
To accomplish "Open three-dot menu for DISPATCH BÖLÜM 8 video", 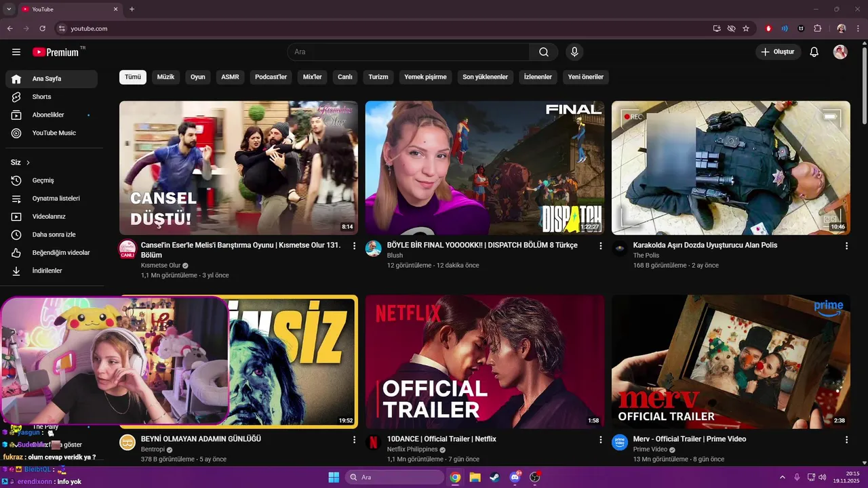I will click(x=600, y=246).
